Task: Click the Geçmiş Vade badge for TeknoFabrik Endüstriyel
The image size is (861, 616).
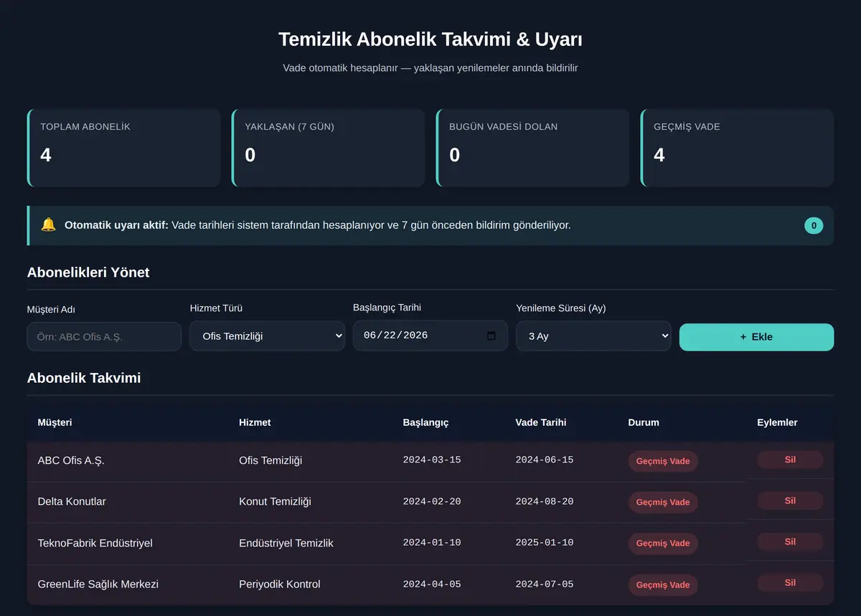Action: (663, 543)
